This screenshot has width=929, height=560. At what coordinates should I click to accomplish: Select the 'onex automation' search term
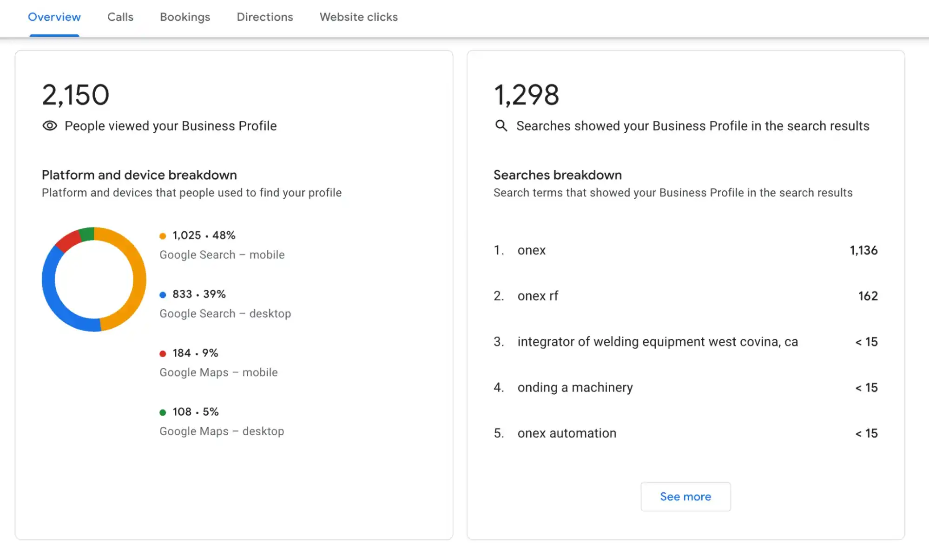pyautogui.click(x=567, y=433)
